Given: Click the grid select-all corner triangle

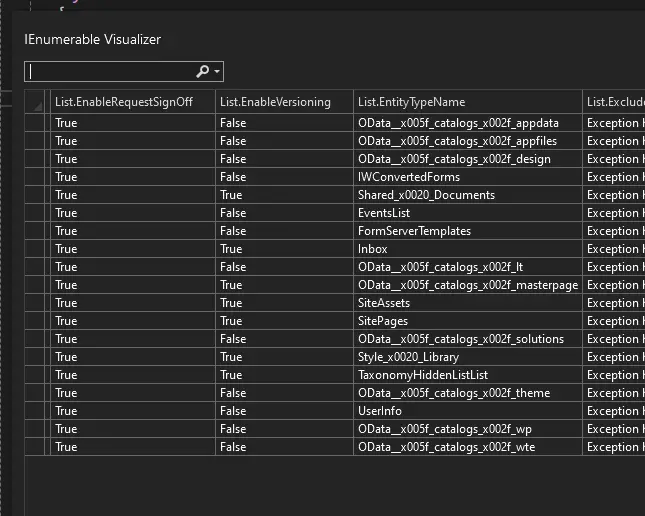Looking at the screenshot, I should tap(37, 102).
